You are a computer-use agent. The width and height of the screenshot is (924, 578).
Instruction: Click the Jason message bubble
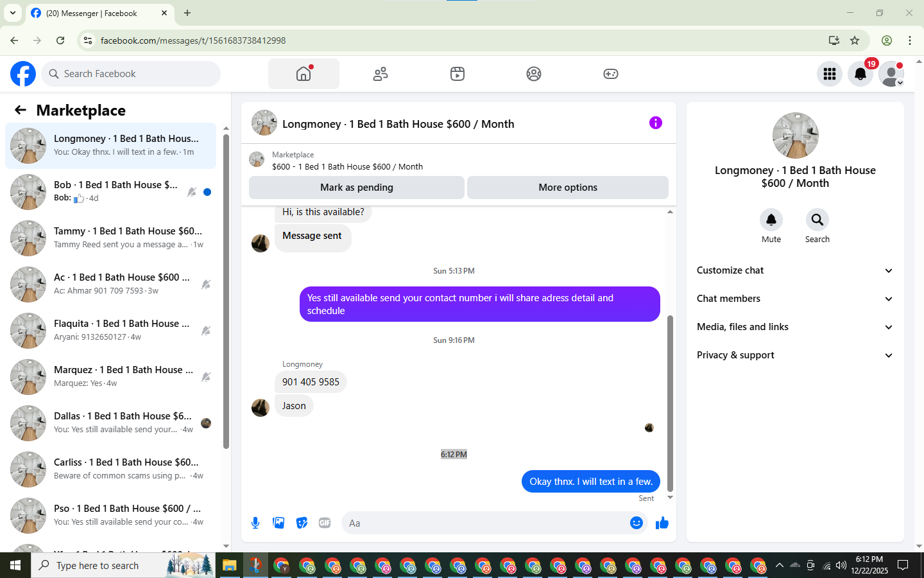coord(294,406)
